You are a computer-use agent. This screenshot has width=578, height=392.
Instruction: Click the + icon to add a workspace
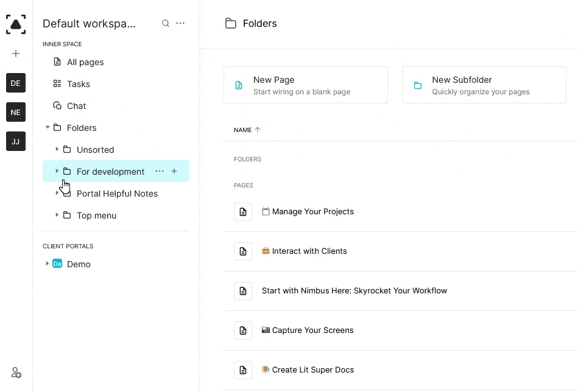click(x=15, y=54)
